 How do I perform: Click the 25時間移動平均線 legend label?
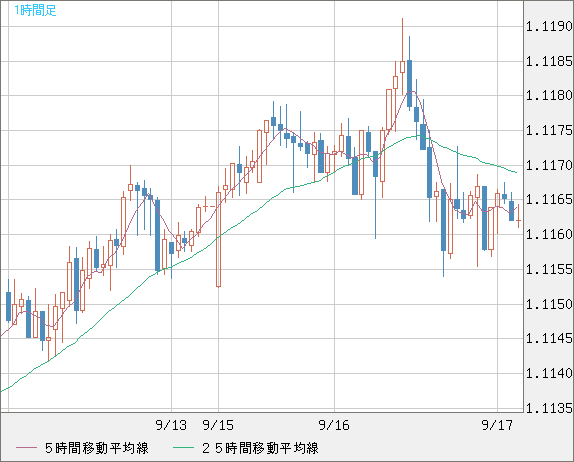point(260,448)
